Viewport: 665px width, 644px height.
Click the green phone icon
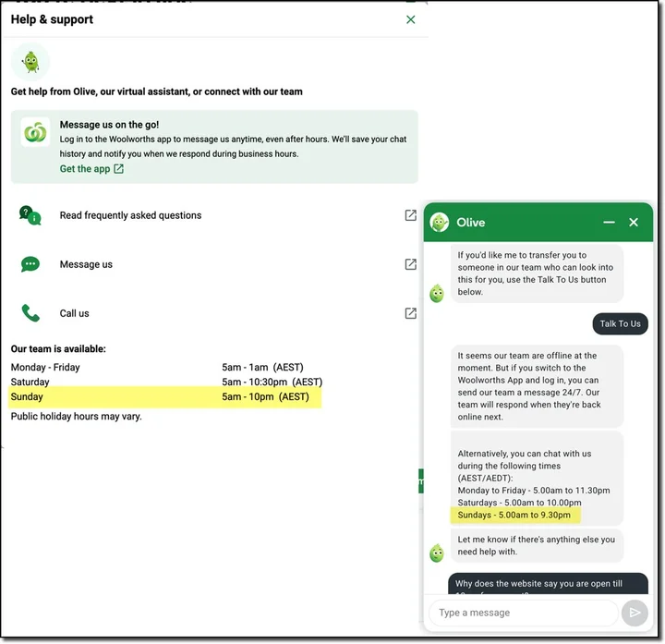coord(30,313)
